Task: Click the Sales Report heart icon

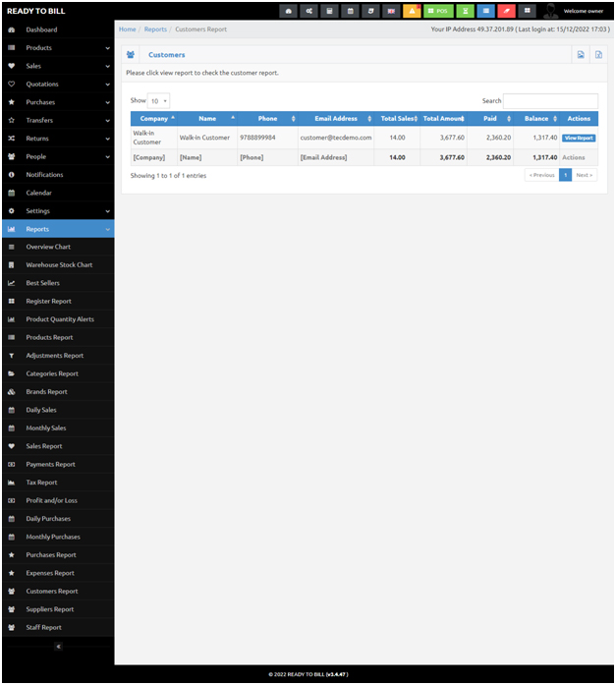Action: click(12, 446)
